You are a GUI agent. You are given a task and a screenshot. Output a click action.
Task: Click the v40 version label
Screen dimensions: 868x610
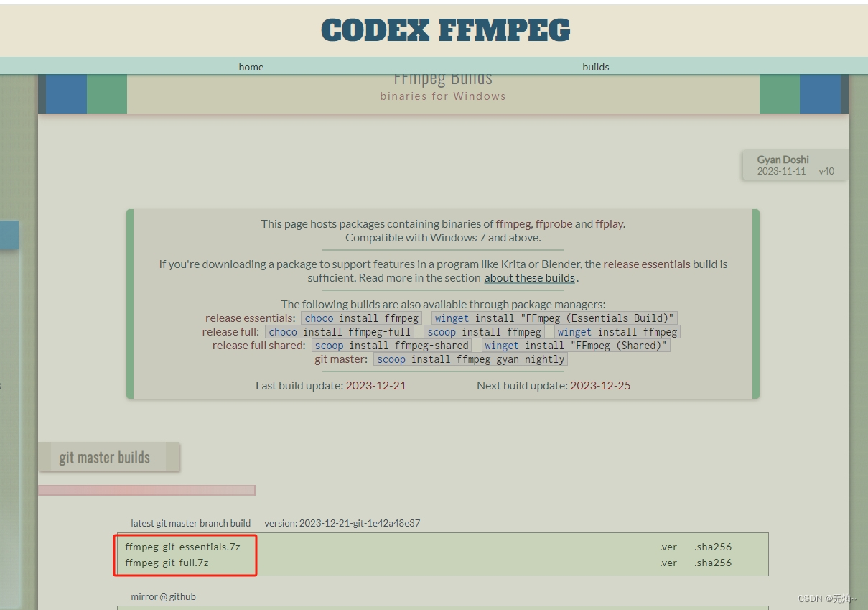[x=826, y=172]
